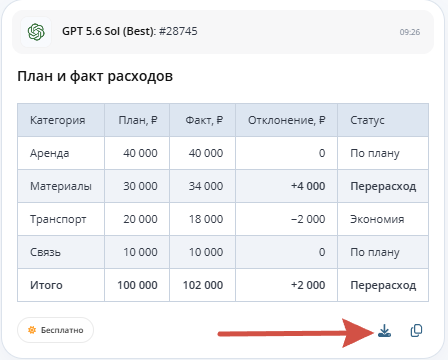Click the message number #28745
This screenshot has height=360, width=448.
178,31
